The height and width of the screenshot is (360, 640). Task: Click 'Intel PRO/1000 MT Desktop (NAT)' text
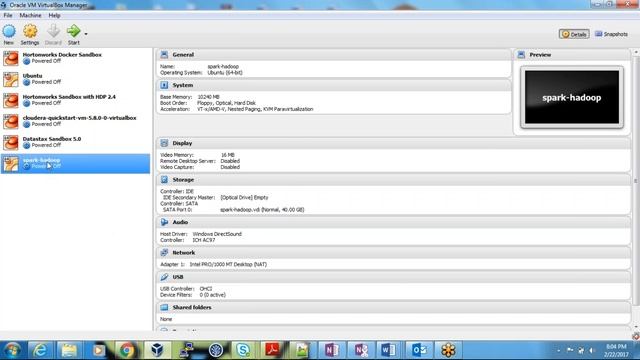228,264
